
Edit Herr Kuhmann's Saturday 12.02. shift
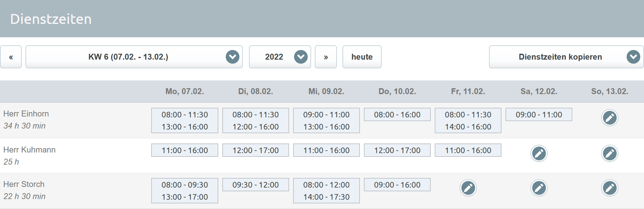[539, 153]
